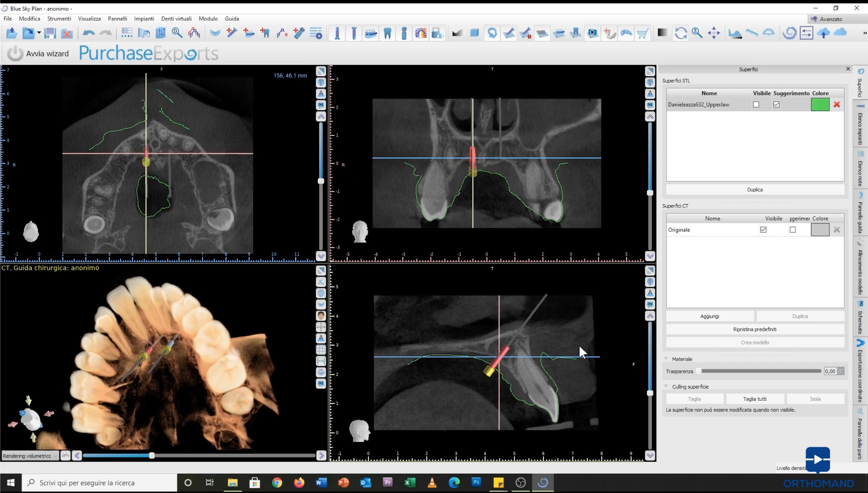The width and height of the screenshot is (868, 493).
Task: Click the Taglia tutti button
Action: pos(754,399)
